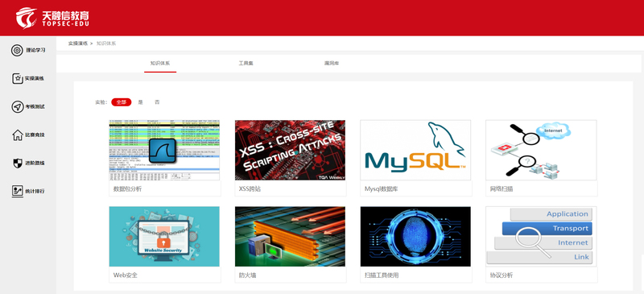
Task: Open the 进阶路线 shield icon
Action: tap(17, 164)
